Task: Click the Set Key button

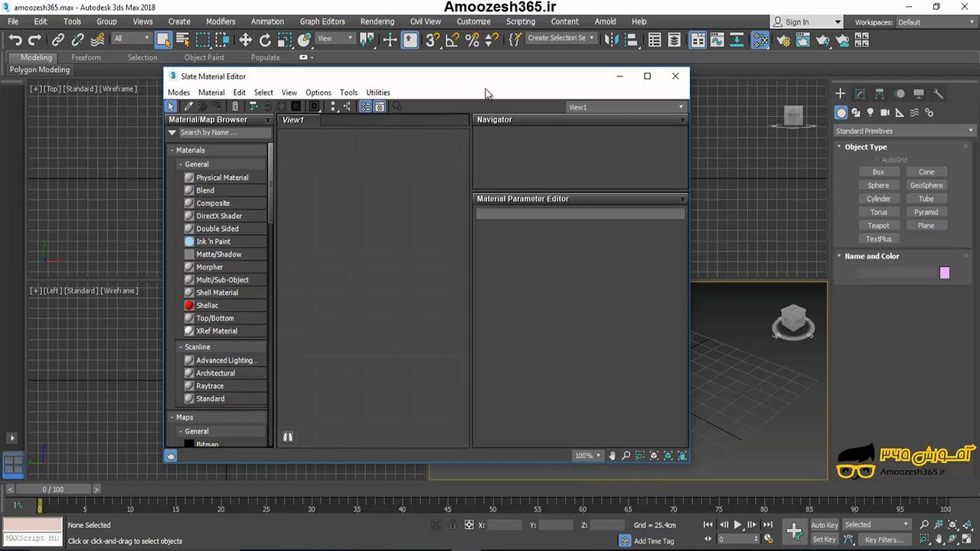Action: pos(824,540)
